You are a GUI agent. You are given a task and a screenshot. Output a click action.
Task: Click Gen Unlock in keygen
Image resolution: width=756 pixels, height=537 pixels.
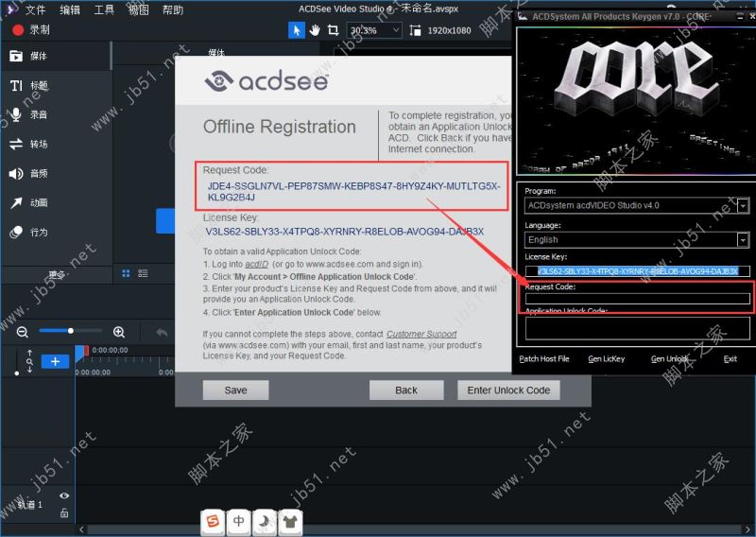[669, 358]
